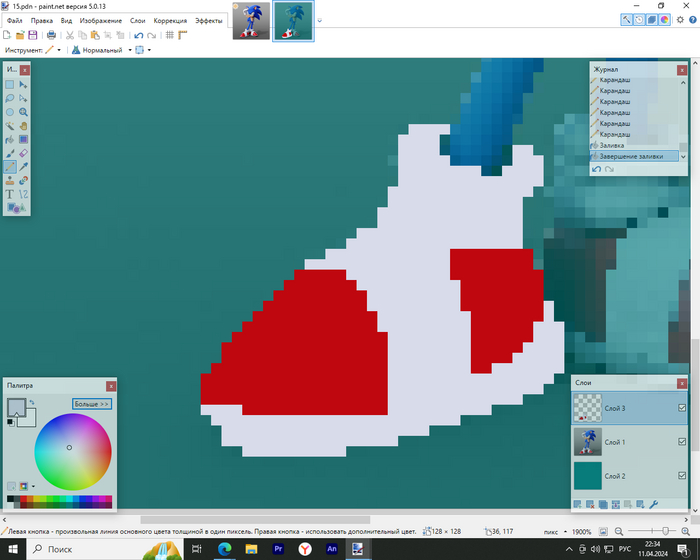Open the Правка menu

(x=42, y=21)
